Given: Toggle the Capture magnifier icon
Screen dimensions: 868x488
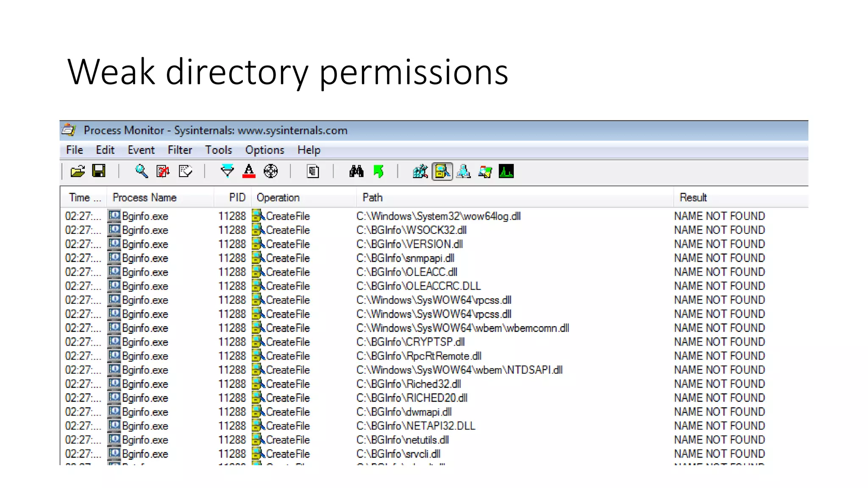Looking at the screenshot, I should pos(141,172).
